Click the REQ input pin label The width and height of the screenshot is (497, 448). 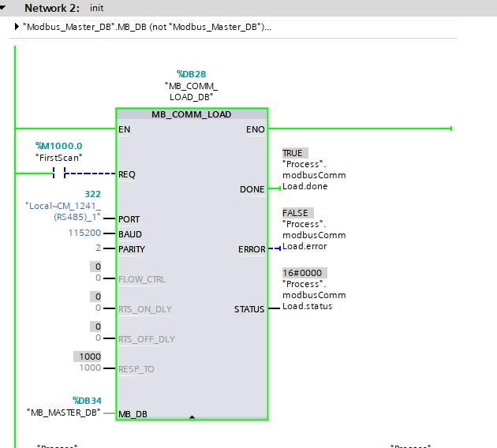127,174
